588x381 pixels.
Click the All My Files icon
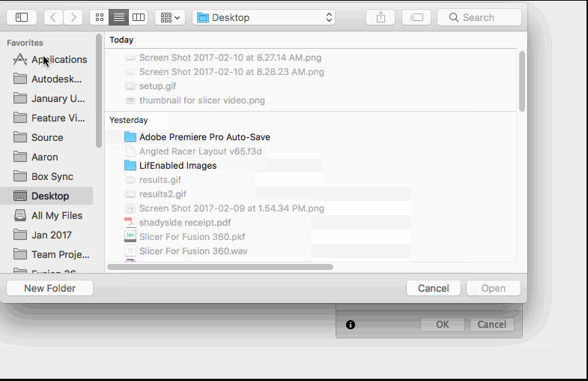coord(20,215)
